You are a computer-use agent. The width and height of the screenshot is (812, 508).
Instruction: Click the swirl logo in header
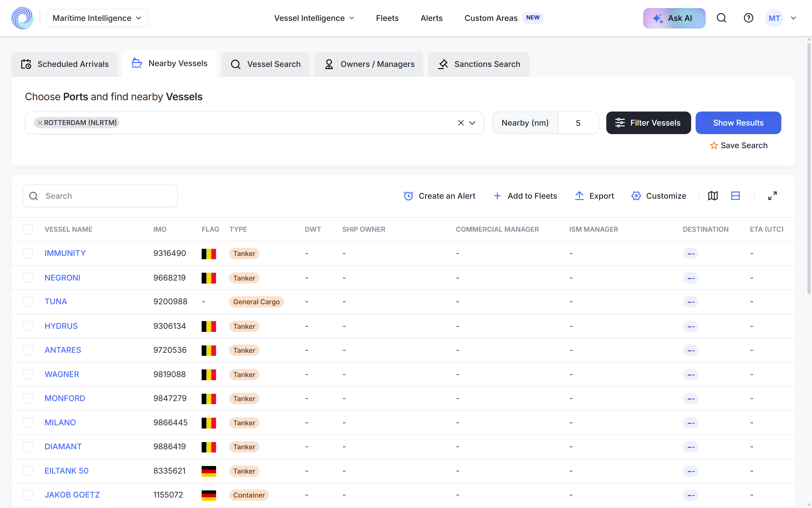point(23,18)
